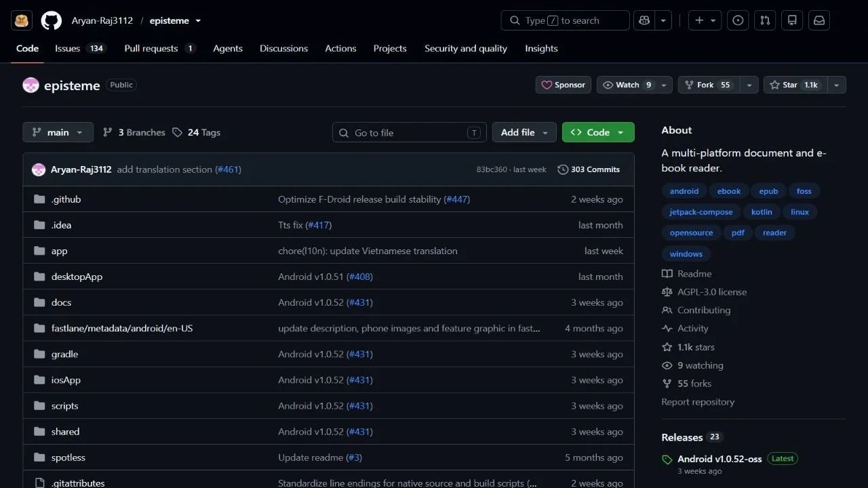Image resolution: width=868 pixels, height=488 pixels.
Task: Open commit hash 83bc360
Action: [492, 169]
